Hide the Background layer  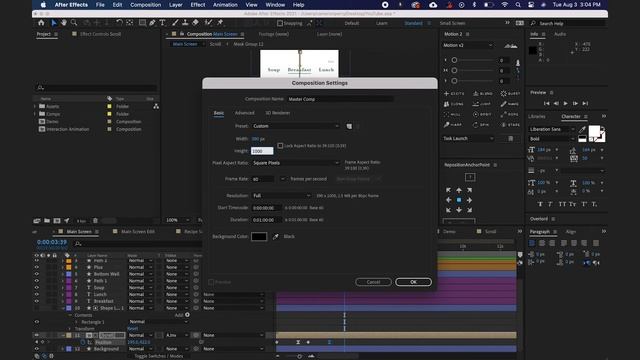tap(37, 349)
